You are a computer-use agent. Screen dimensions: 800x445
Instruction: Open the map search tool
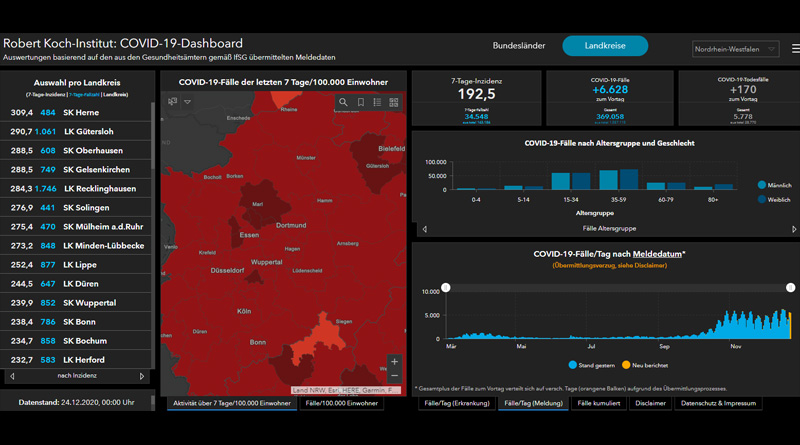pos(343,103)
